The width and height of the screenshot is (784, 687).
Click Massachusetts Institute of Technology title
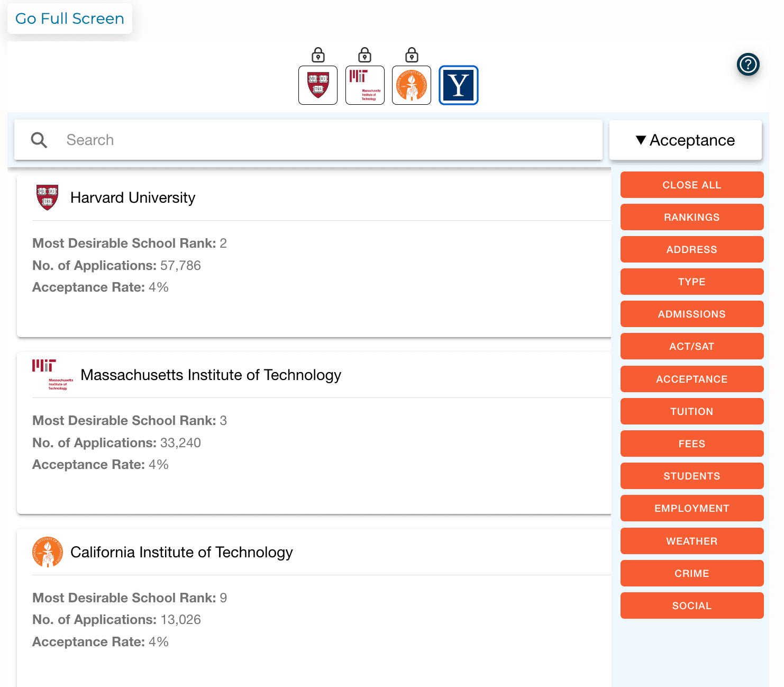coord(211,375)
